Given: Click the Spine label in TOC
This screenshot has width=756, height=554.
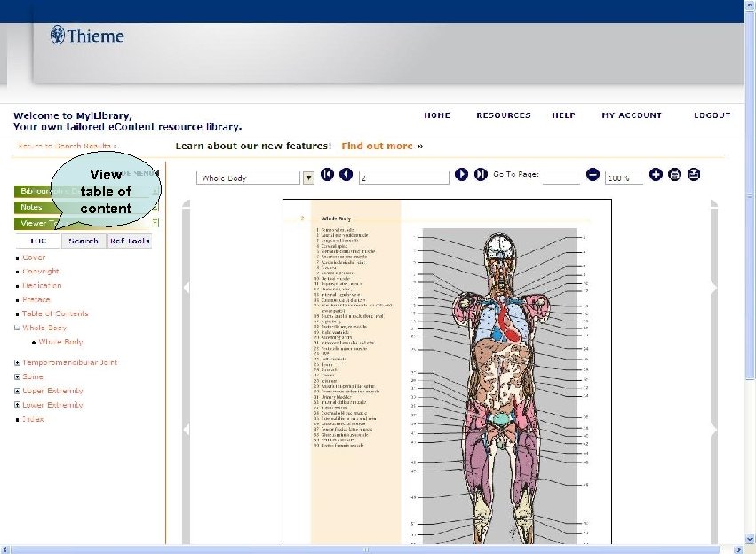Looking at the screenshot, I should pos(32,376).
